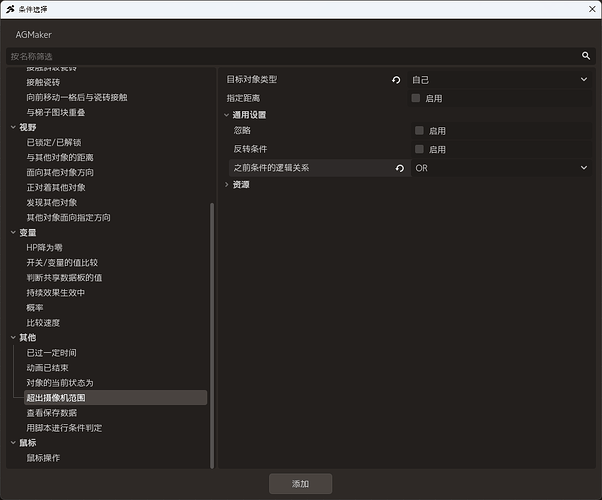The height and width of the screenshot is (500, 602).
Task: Select 与梯子图块重叠 condition
Action: [x=56, y=112]
